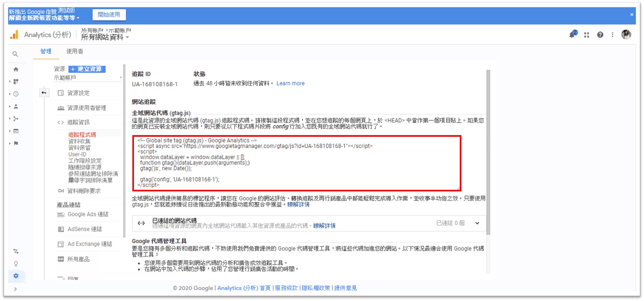Open the Conversions flag icon in sidebar
The image size is (644, 301).
click(x=16, y=143)
